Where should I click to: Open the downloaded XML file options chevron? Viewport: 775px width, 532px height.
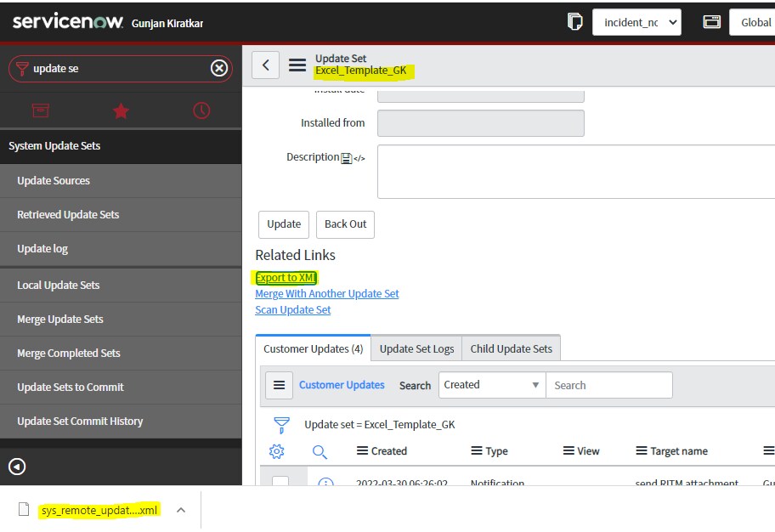point(181,510)
